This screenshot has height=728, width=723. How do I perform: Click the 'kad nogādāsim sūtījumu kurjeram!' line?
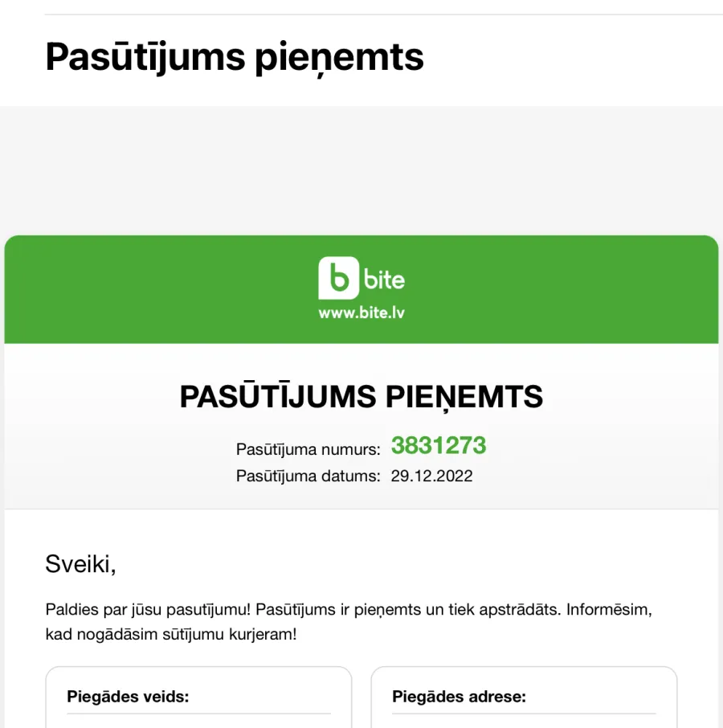171,634
